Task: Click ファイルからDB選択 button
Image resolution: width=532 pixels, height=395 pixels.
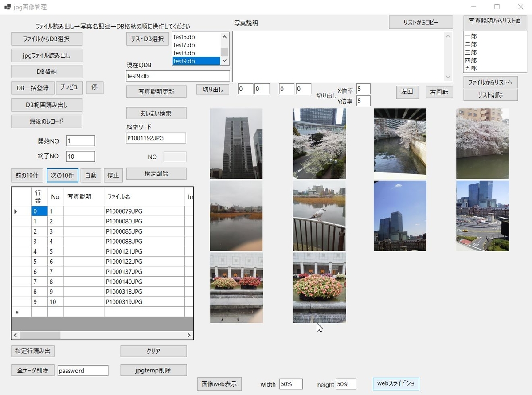Action: coord(47,39)
